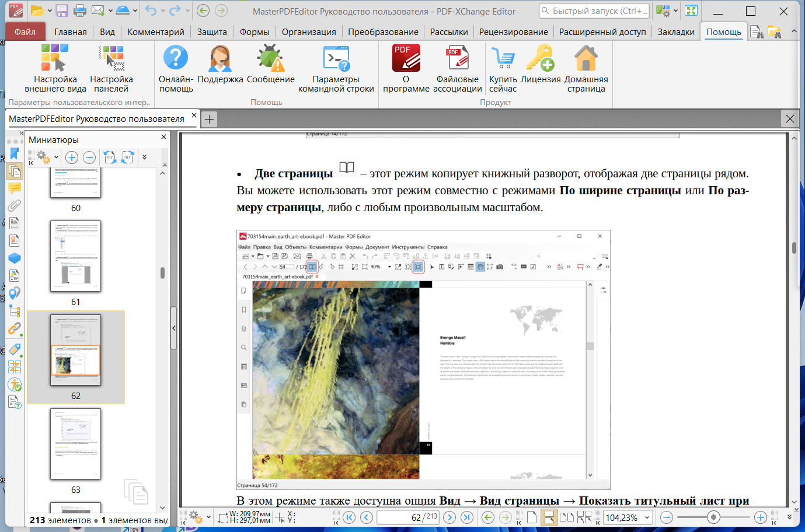Open О программе about dialog
Image resolution: width=805 pixels, height=532 pixels.
tap(406, 68)
